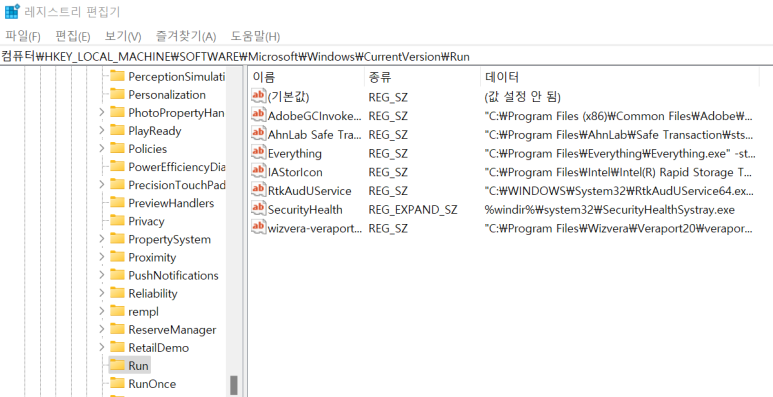Open the 즐겨찾기(A) menu
This screenshot has width=773, height=397.
coord(186,36)
